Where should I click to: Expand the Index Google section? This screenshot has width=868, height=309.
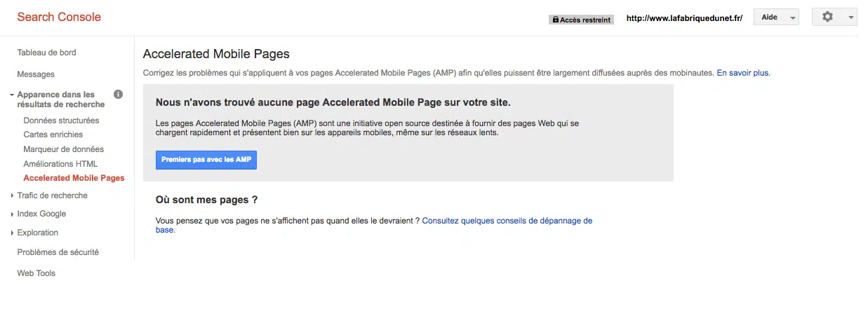click(41, 214)
